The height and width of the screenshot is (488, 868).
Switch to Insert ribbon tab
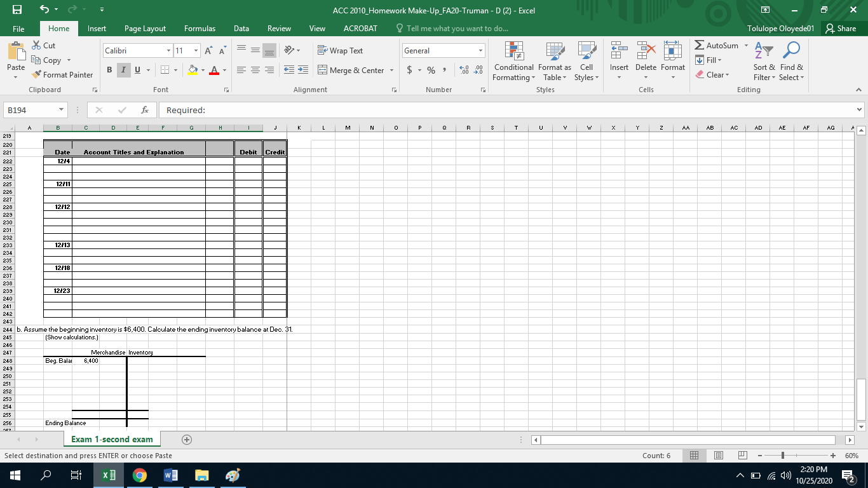(x=97, y=28)
